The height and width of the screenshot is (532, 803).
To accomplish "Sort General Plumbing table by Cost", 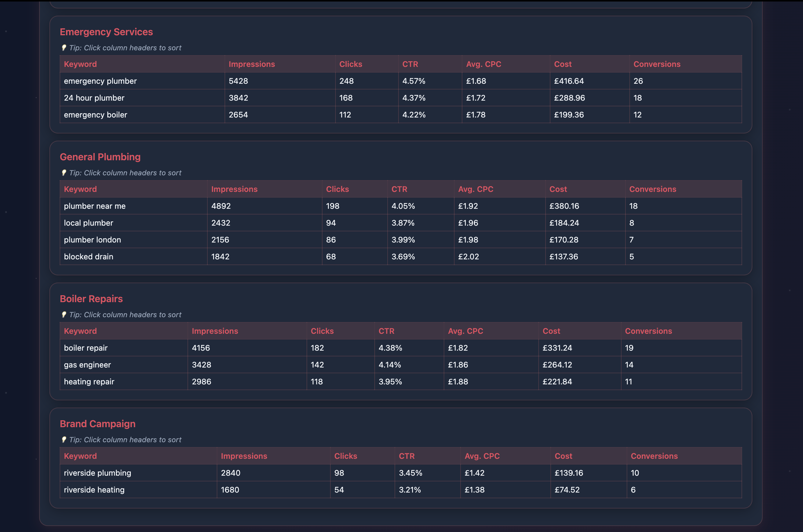I will (x=558, y=189).
